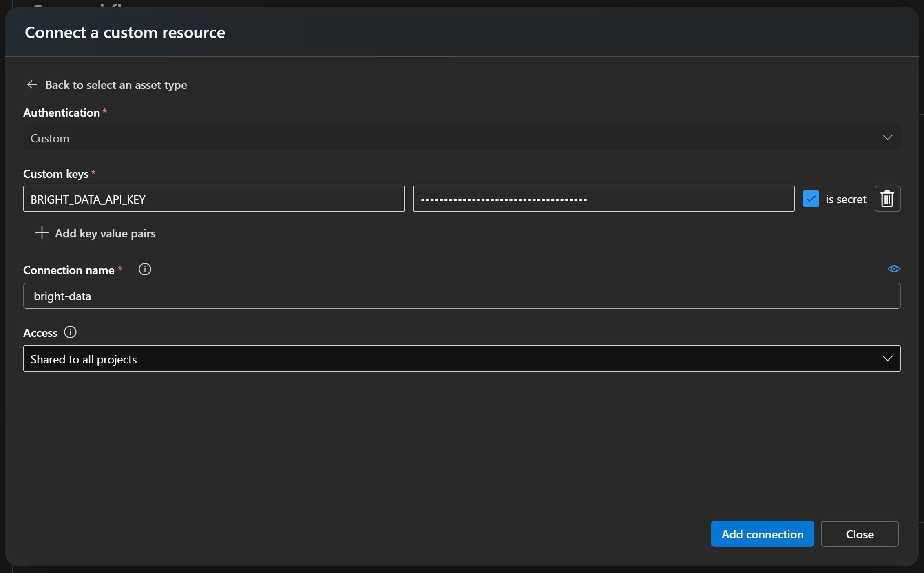Screen dimensions: 924x573
Task: Click the chevron on the Access field
Action: click(x=888, y=358)
